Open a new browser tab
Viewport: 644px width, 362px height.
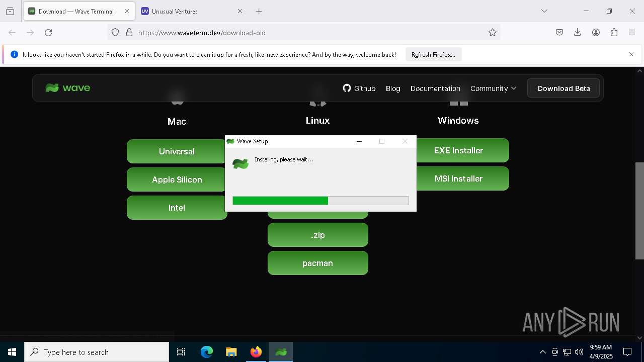click(259, 11)
